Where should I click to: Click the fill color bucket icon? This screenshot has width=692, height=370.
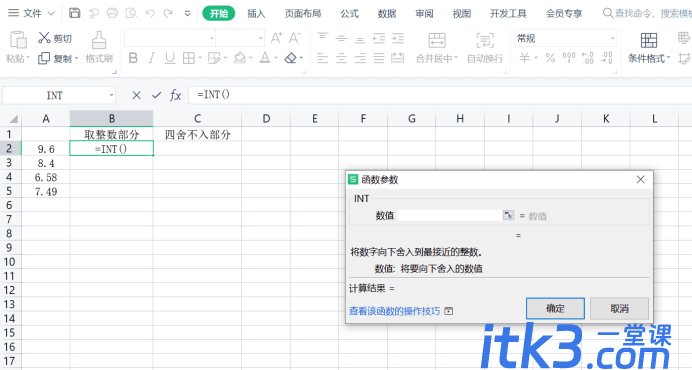click(239, 58)
